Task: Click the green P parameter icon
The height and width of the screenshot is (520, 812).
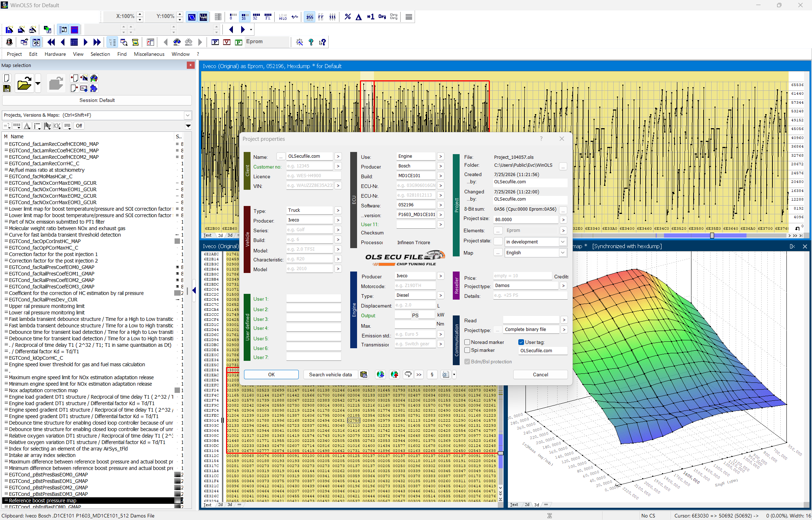Action: pyautogui.click(x=238, y=42)
